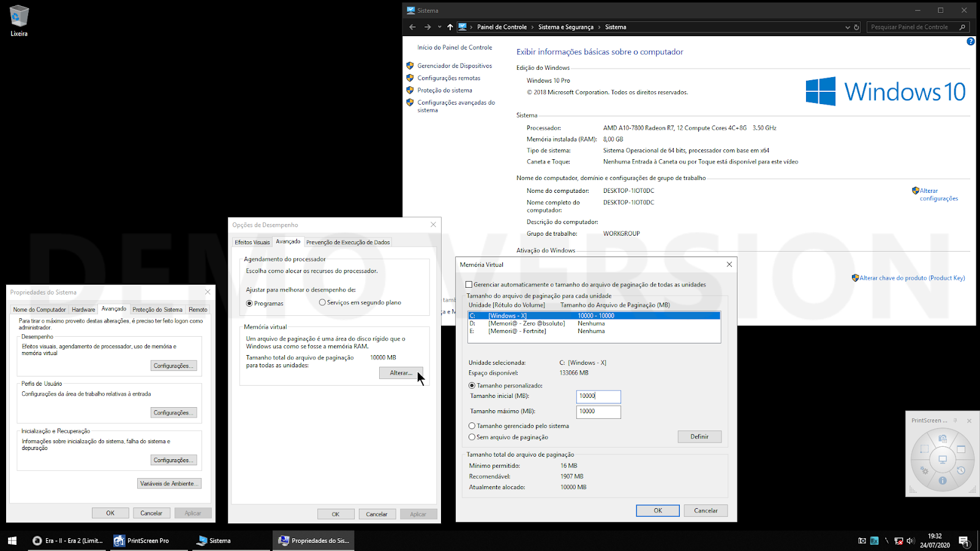Open PrintScreen capture history clock icon

pyautogui.click(x=961, y=470)
